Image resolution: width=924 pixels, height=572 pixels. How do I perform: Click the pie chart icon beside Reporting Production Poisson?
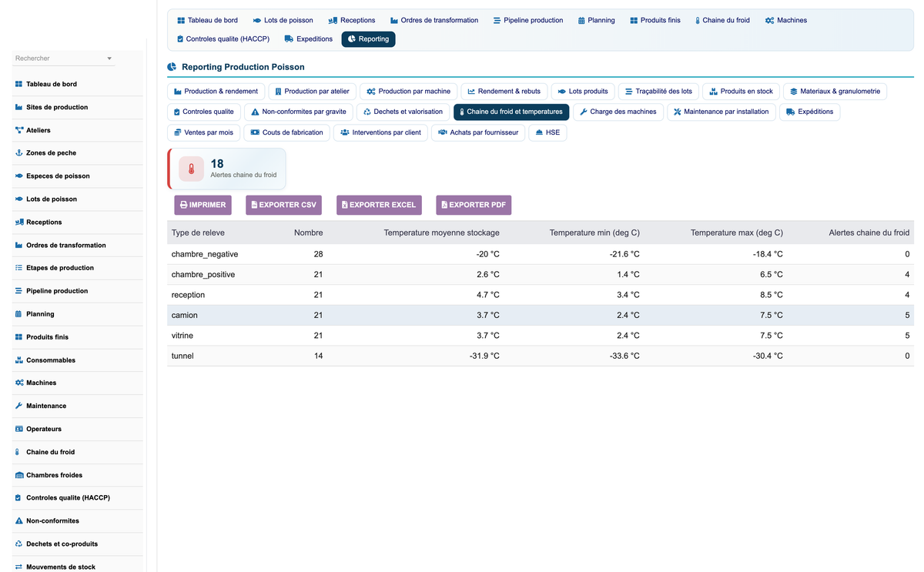point(172,67)
